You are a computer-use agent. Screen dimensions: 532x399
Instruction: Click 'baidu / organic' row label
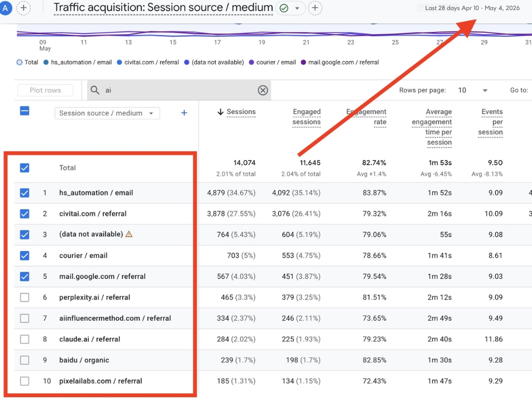point(84,360)
